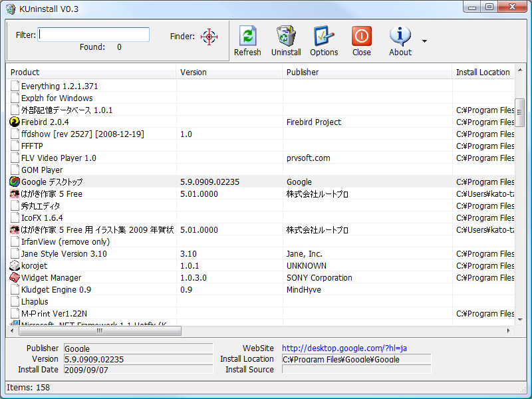Click the About info balloon icon
Viewport: 532px width, 399px height.
click(x=400, y=37)
